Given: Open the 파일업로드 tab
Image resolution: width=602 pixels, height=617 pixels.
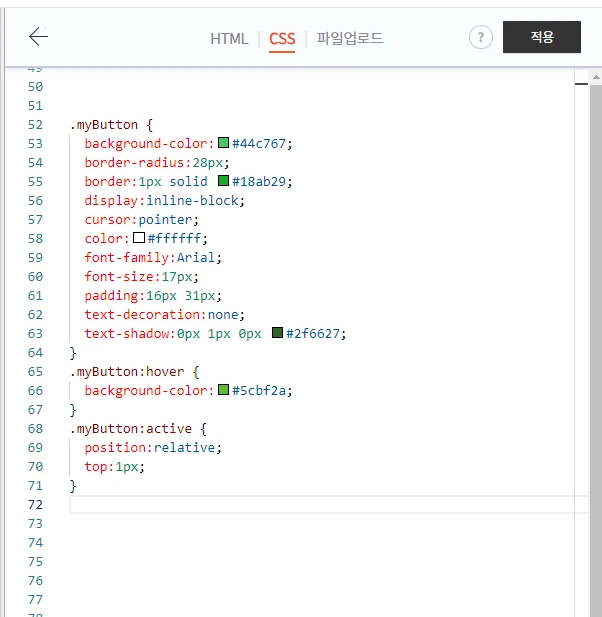Looking at the screenshot, I should (x=350, y=38).
